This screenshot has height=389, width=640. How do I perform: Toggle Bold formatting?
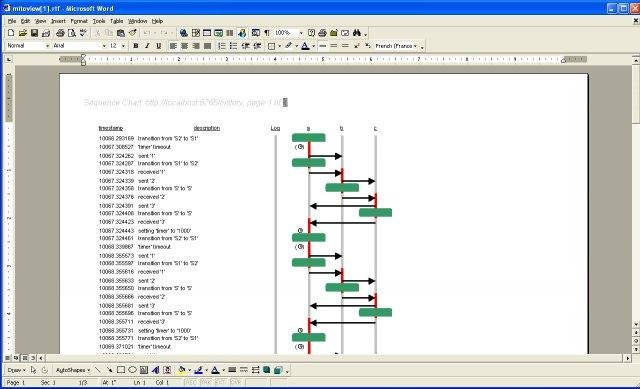click(x=136, y=46)
